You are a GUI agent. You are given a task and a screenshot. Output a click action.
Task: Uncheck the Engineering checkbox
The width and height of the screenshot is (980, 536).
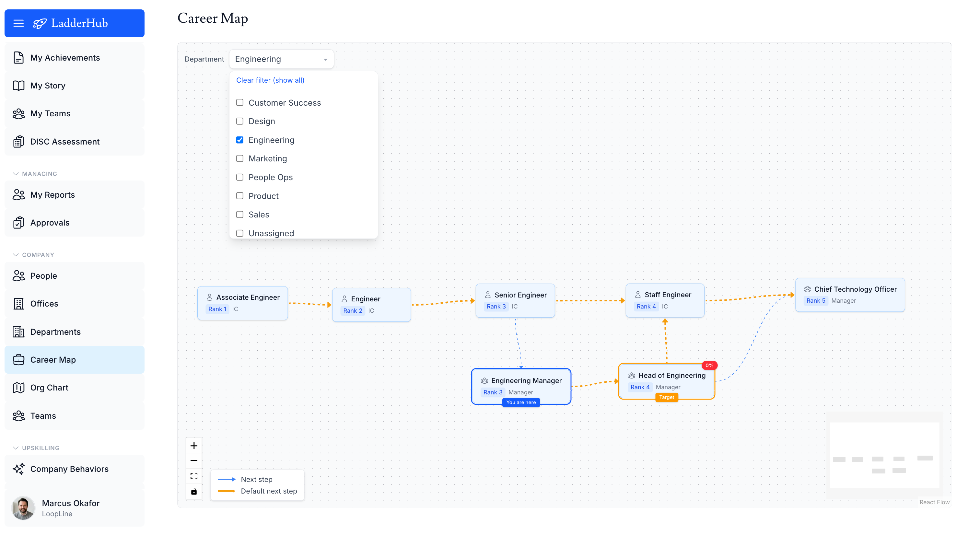coord(240,140)
